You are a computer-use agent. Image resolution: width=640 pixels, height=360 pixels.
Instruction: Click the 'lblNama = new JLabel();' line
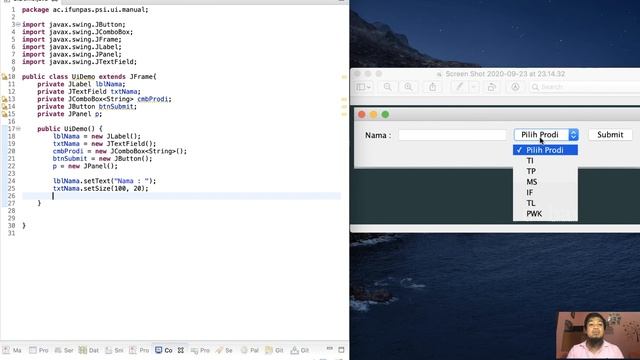(97, 136)
